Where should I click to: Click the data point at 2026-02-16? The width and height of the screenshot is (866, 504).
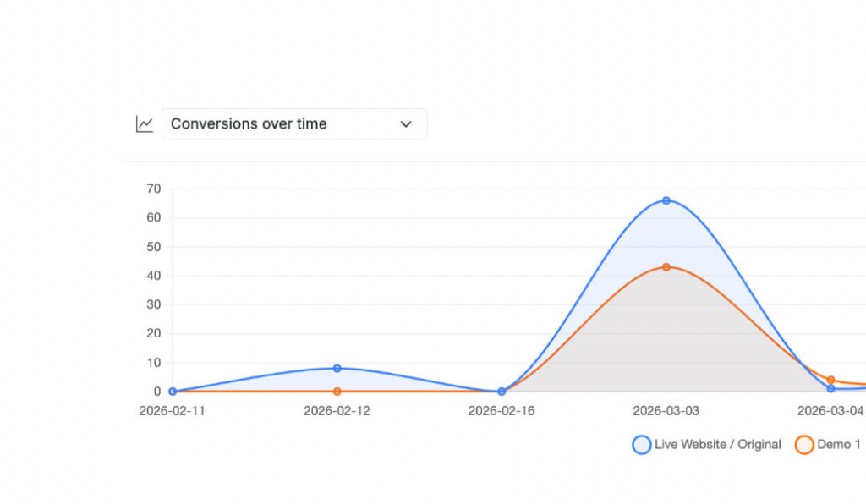(502, 392)
